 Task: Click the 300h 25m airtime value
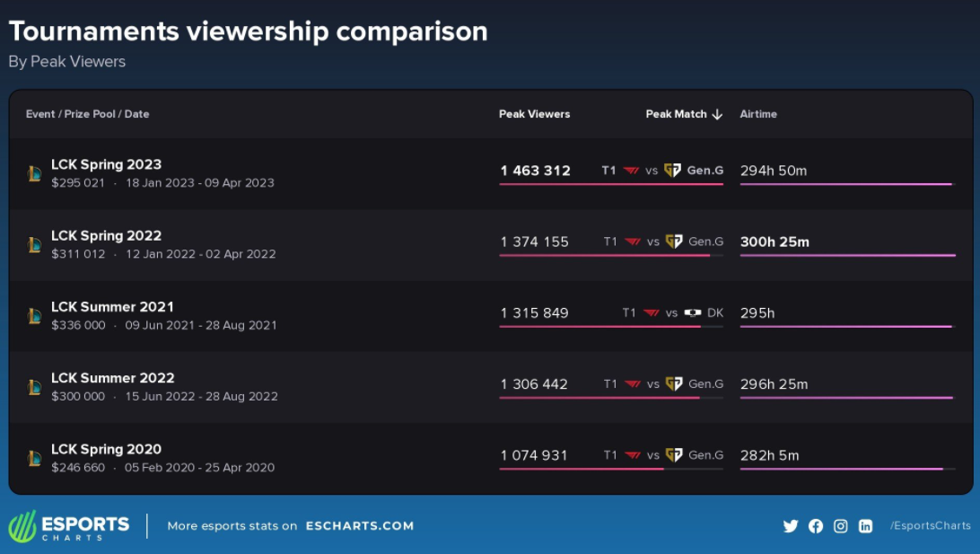774,242
